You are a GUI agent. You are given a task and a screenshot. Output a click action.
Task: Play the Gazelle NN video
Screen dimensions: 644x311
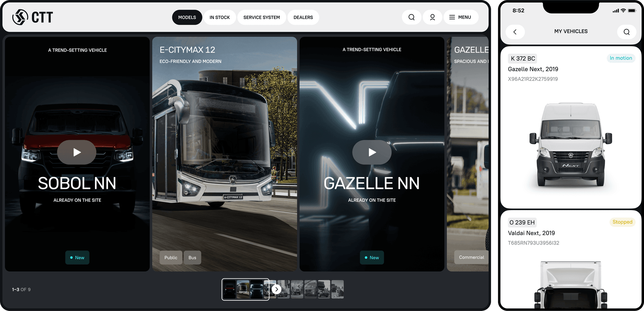[372, 152]
